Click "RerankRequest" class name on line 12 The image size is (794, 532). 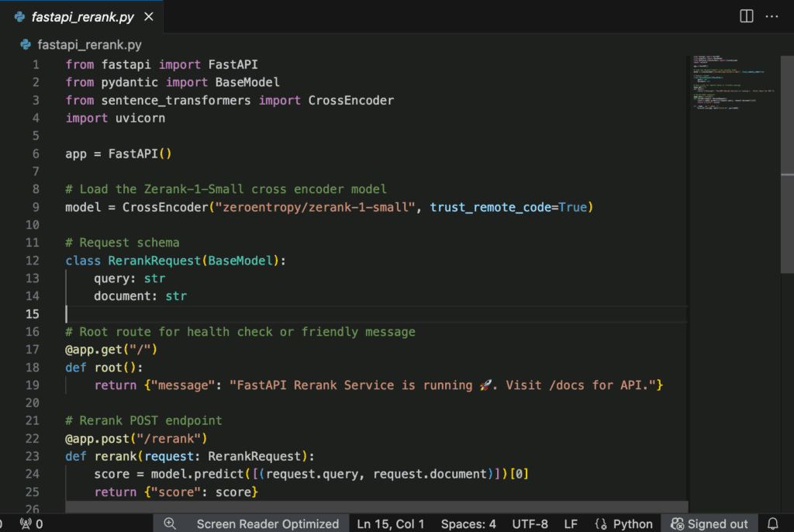(x=154, y=261)
